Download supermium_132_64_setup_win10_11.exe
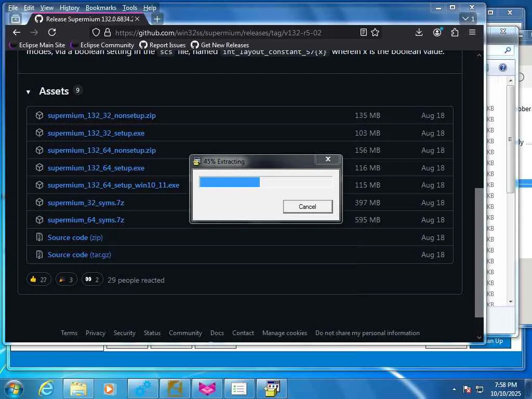The height and width of the screenshot is (399, 532). point(113,185)
